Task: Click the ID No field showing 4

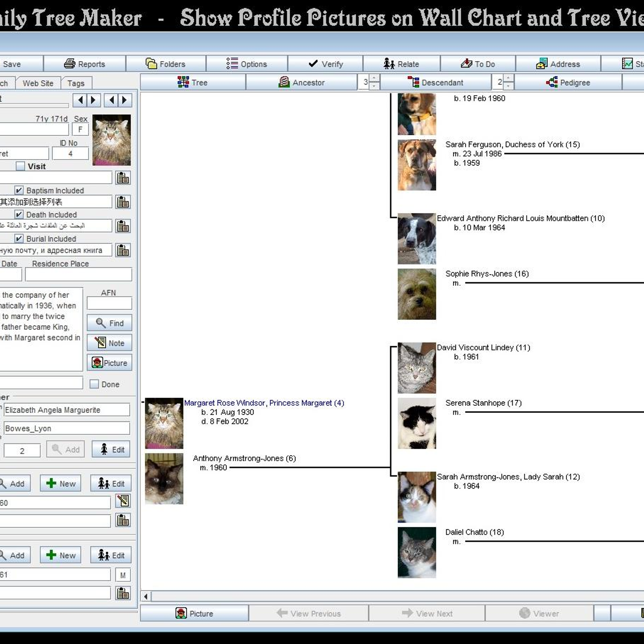Action: click(x=70, y=153)
